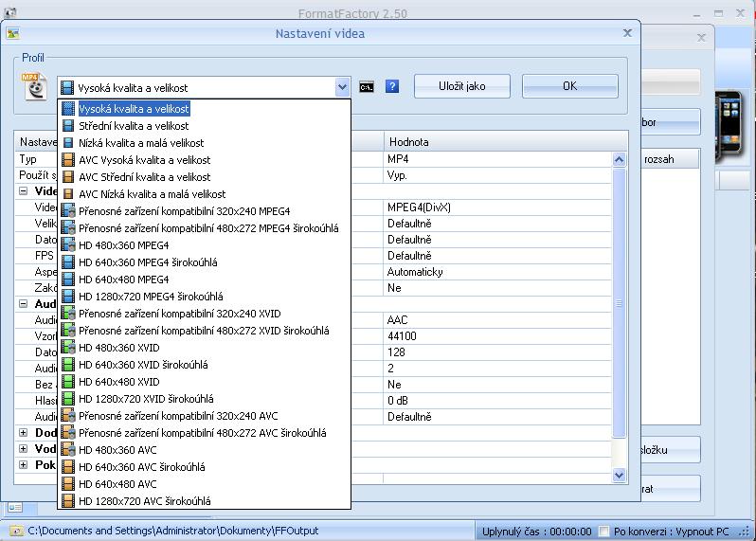Viewport: 756px width, 541px height.
Task: Toggle the Po konverzi: Vypnout PC checkbox
Action: [603, 532]
